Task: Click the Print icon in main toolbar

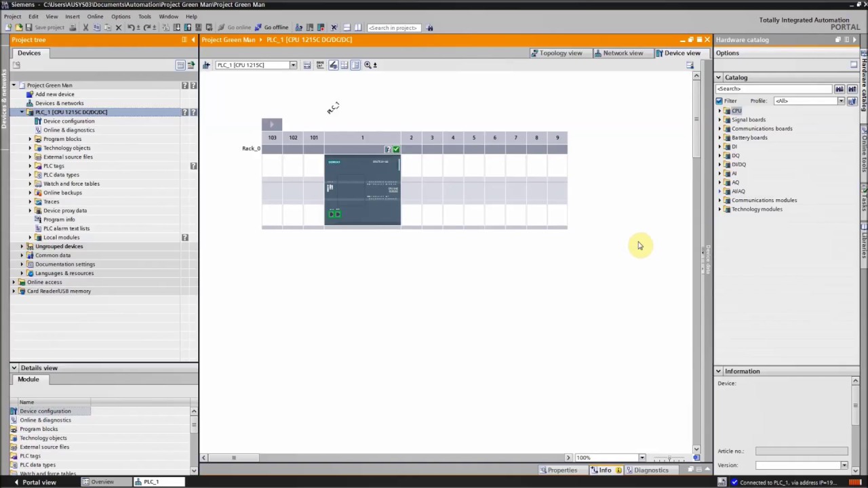Action: [x=73, y=28]
